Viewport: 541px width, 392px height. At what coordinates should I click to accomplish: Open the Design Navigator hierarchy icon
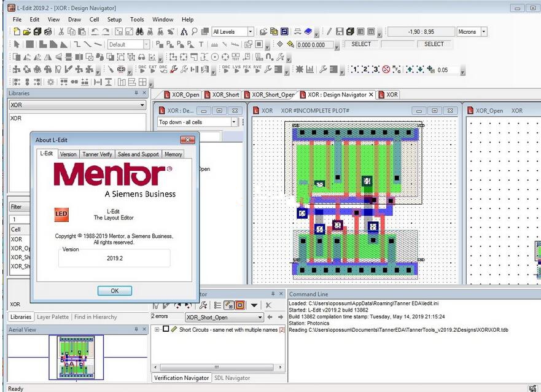(x=184, y=32)
